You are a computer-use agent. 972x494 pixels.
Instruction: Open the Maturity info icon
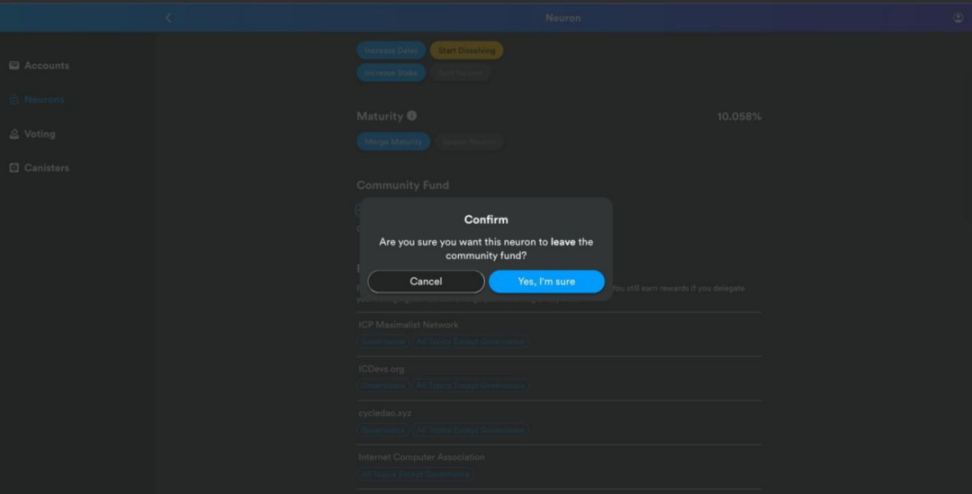(412, 116)
